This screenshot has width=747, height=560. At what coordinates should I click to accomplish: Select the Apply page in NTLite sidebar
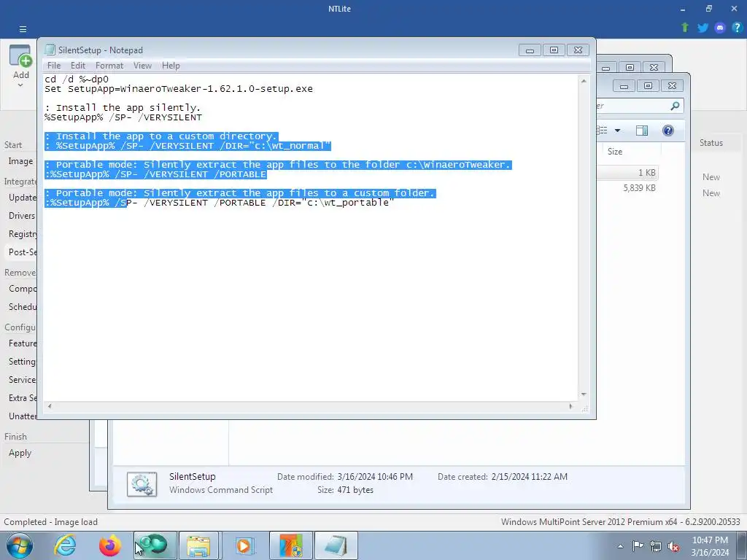[x=20, y=453]
